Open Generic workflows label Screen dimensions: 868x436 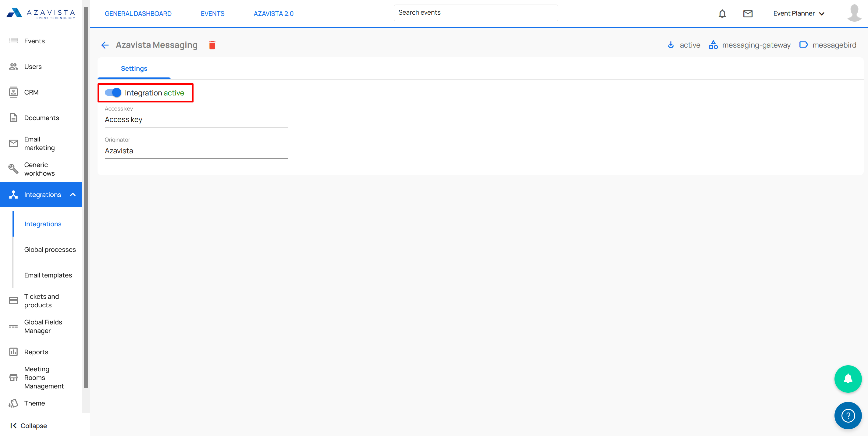39,169
